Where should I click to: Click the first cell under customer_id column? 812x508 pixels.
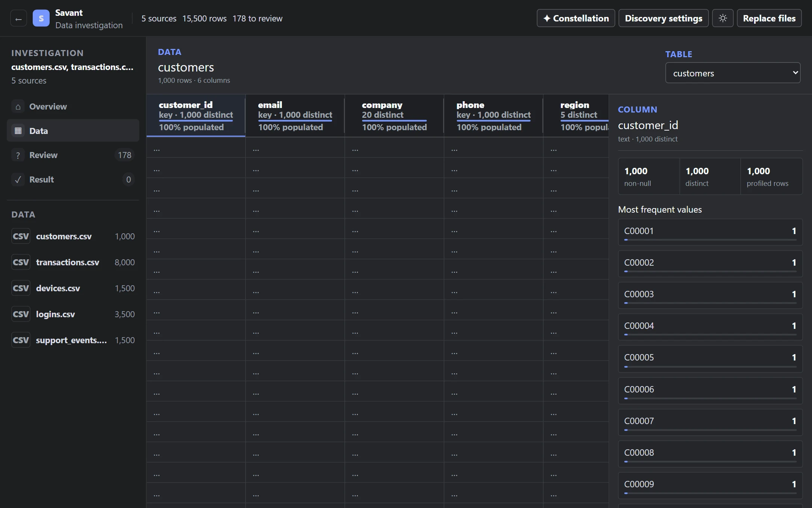196,148
